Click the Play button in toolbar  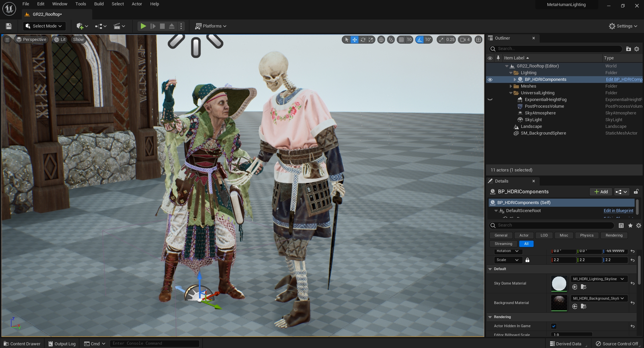click(x=143, y=26)
